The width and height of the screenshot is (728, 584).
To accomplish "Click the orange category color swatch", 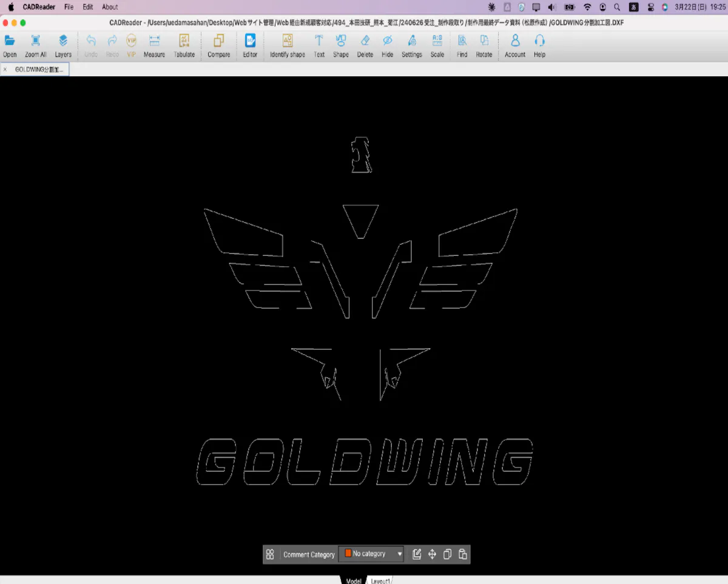I will [x=348, y=553].
